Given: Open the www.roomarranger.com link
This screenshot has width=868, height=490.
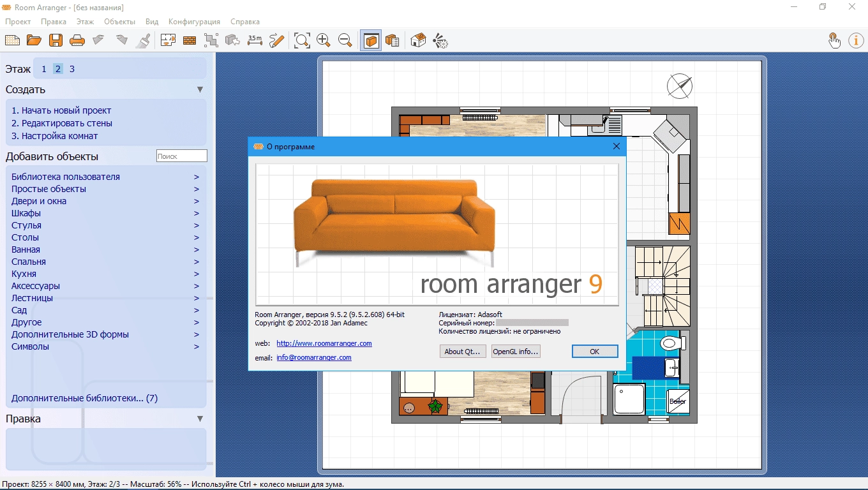Looking at the screenshot, I should click(x=324, y=343).
